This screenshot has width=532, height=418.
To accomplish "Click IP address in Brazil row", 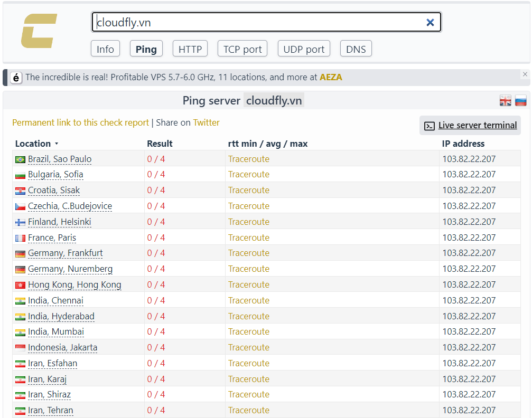I will point(469,159).
